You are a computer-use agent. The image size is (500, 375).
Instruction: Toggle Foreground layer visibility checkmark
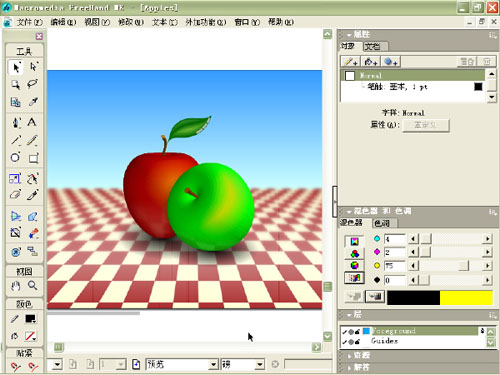(344, 332)
